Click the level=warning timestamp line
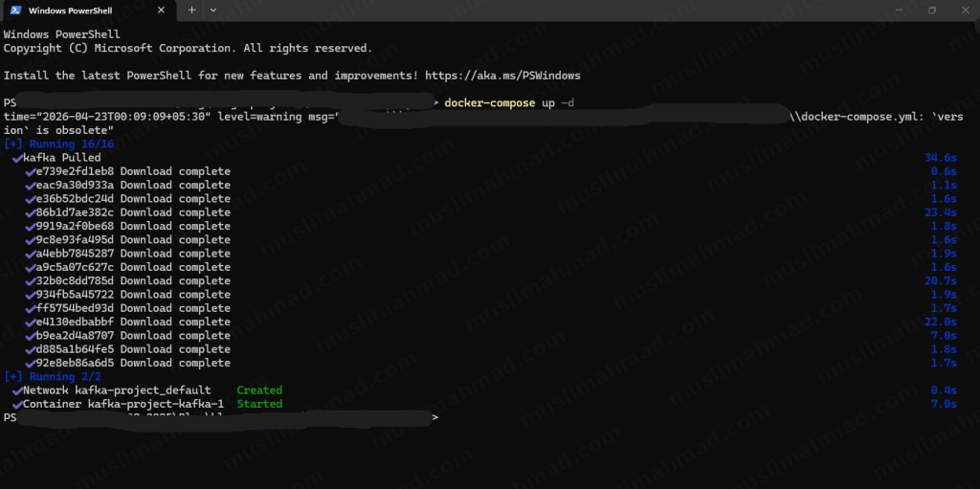 coord(483,123)
